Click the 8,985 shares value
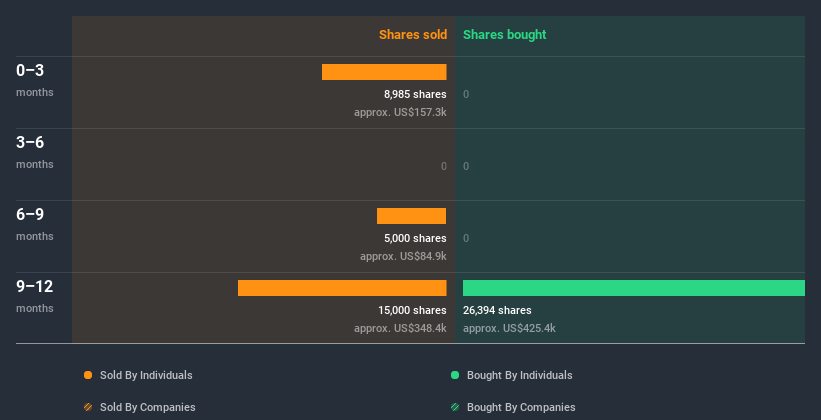This screenshot has height=420, width=821. click(415, 94)
